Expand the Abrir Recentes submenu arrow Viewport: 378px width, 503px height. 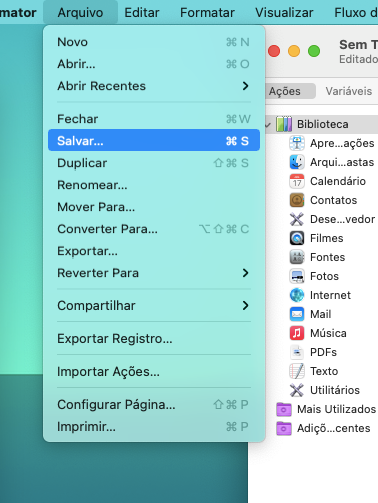coord(246,86)
